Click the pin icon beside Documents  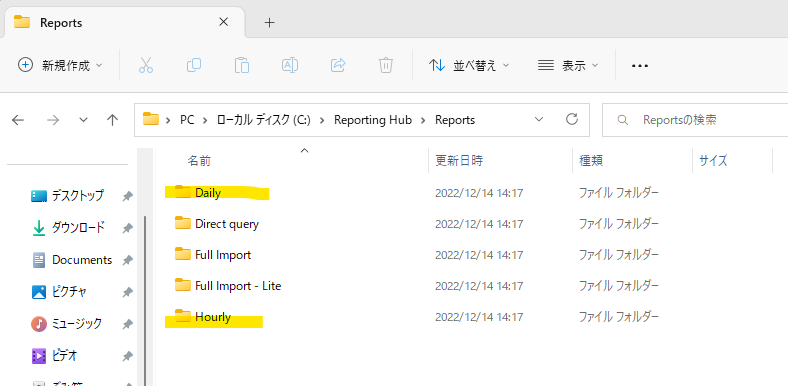[128, 260]
